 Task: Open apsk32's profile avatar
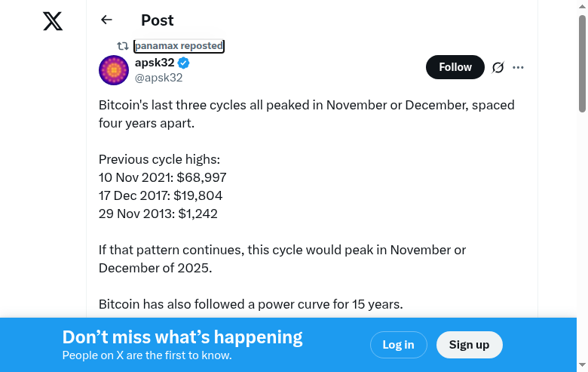coord(114,70)
